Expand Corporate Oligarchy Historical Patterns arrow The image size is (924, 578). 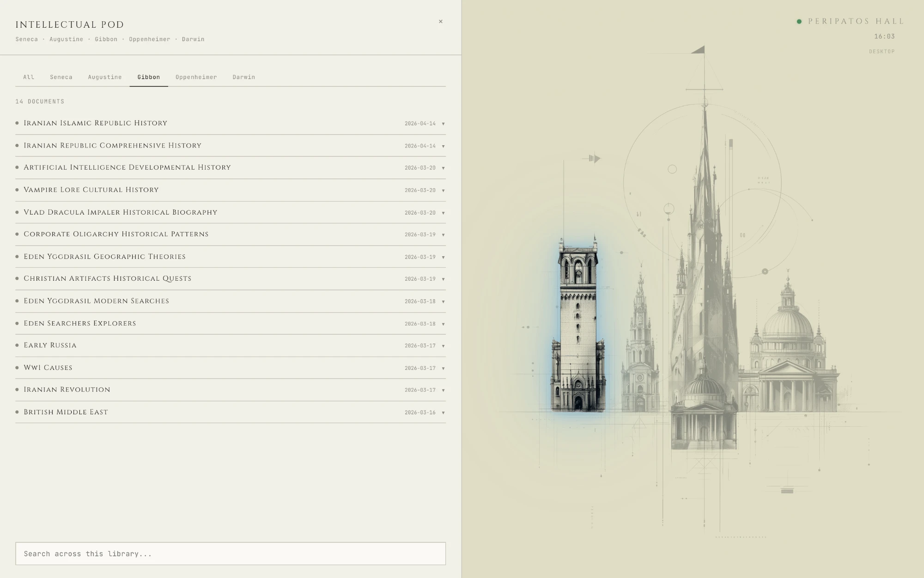[443, 235]
